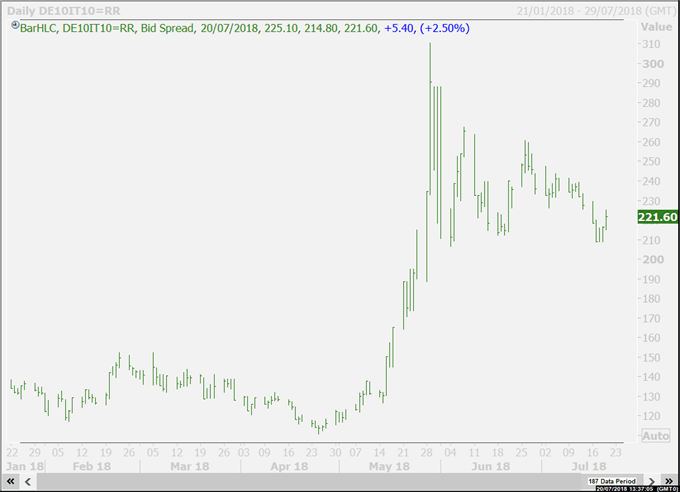This screenshot has width=680, height=492.
Task: Click the date range 21/01/2018 - 29/07/2018 text
Action: coord(596,11)
